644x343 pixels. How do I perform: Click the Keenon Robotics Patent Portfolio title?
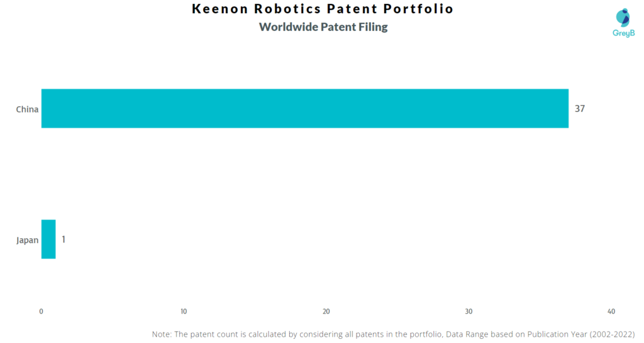coord(323,9)
